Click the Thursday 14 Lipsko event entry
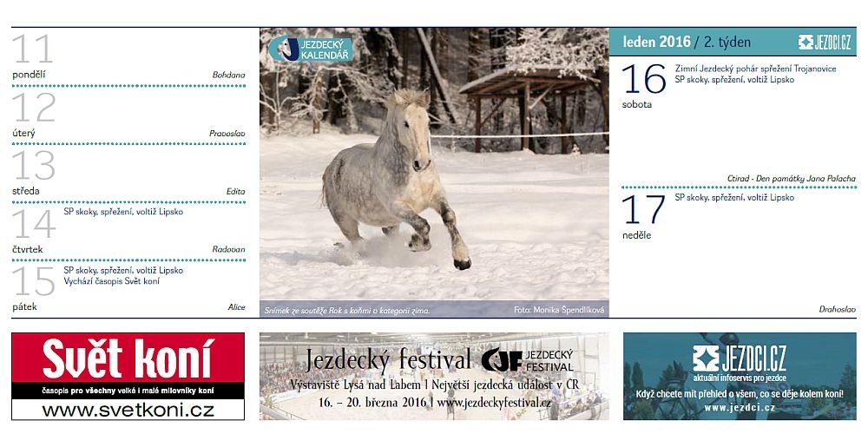This screenshot has width=868, height=434. (123, 212)
